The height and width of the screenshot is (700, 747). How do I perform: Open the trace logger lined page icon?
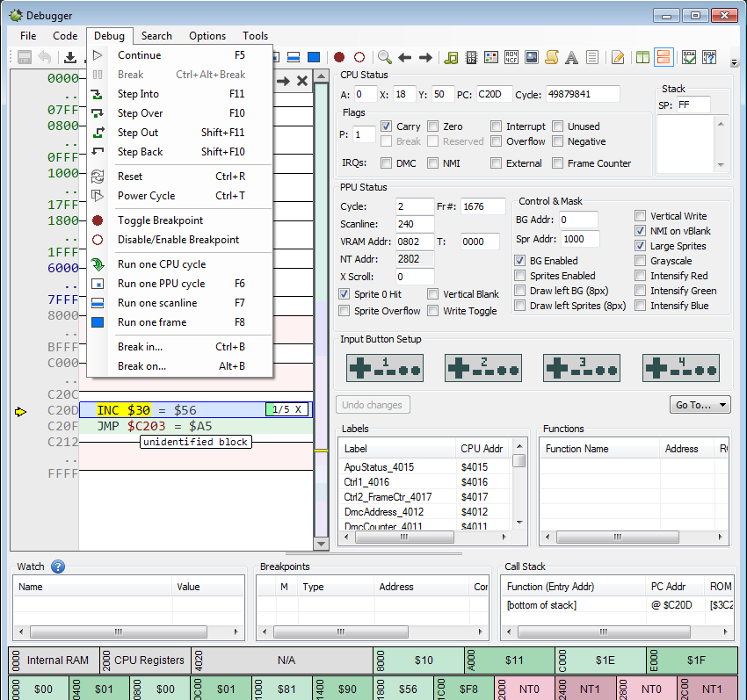(592, 58)
